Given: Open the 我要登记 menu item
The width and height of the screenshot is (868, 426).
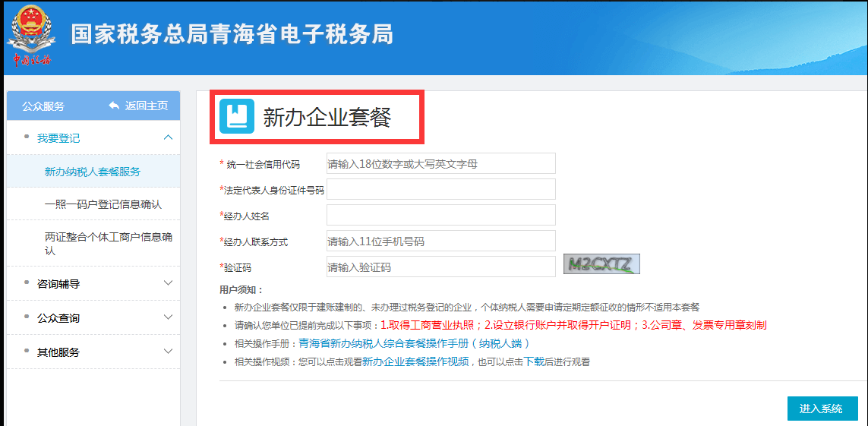Looking at the screenshot, I should (58, 138).
